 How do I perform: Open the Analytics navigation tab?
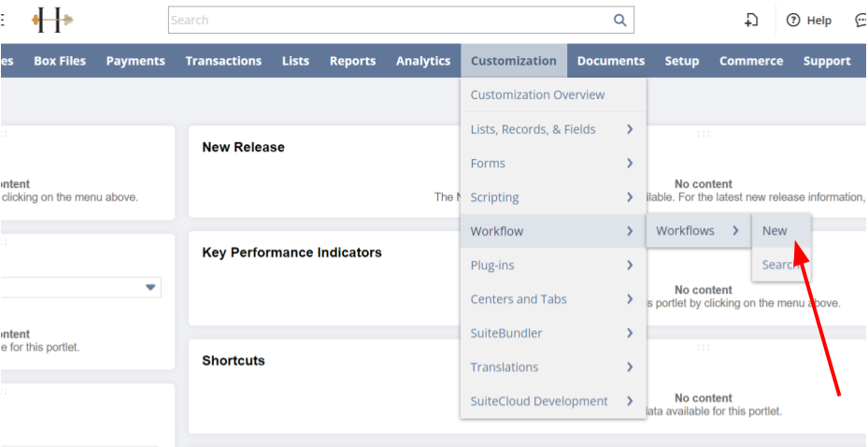coord(423,61)
